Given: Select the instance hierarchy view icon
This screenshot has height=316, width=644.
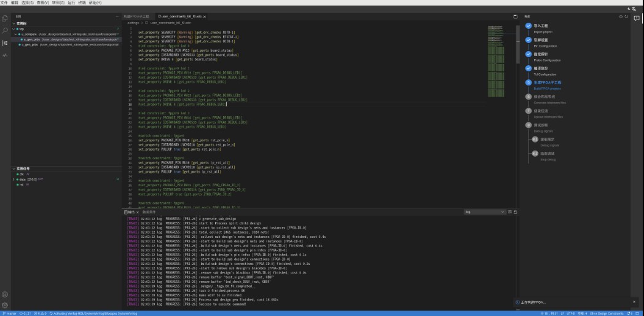Looking at the screenshot, I should click(x=5, y=43).
